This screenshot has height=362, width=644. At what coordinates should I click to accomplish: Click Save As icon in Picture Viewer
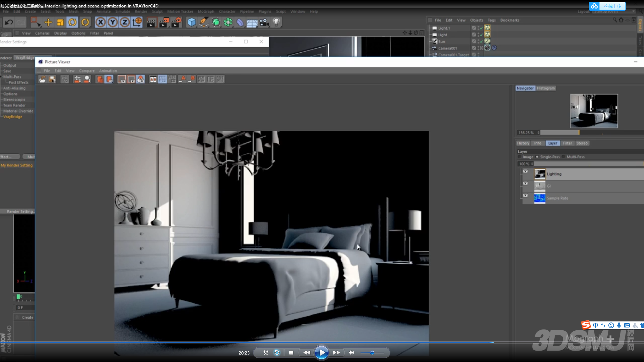[x=52, y=79]
